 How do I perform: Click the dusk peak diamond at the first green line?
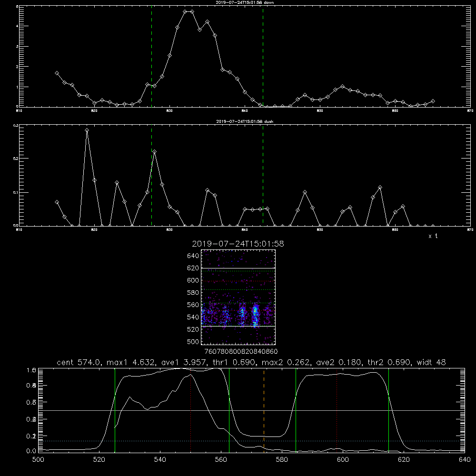pos(155,151)
